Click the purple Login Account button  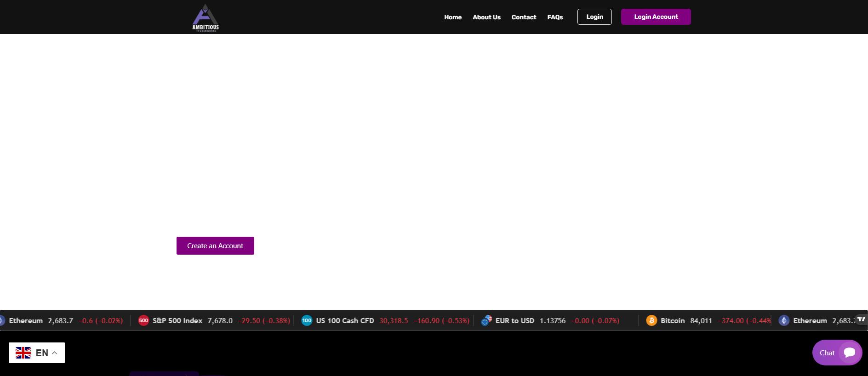(656, 17)
